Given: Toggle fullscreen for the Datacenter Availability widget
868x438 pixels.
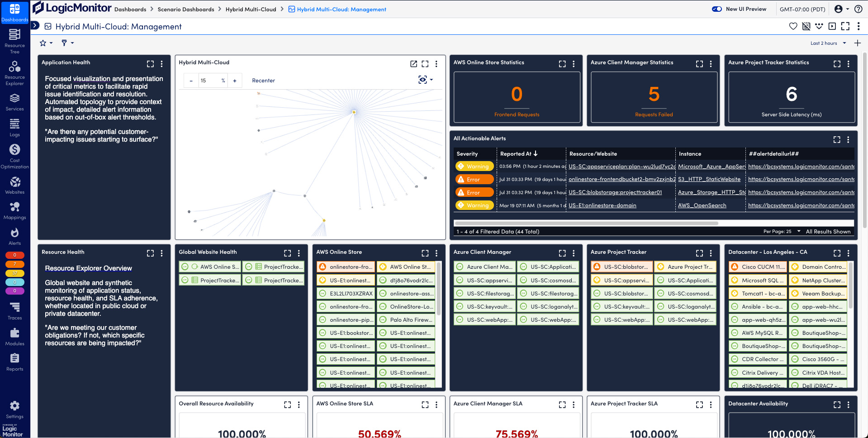Looking at the screenshot, I should pyautogui.click(x=837, y=405).
